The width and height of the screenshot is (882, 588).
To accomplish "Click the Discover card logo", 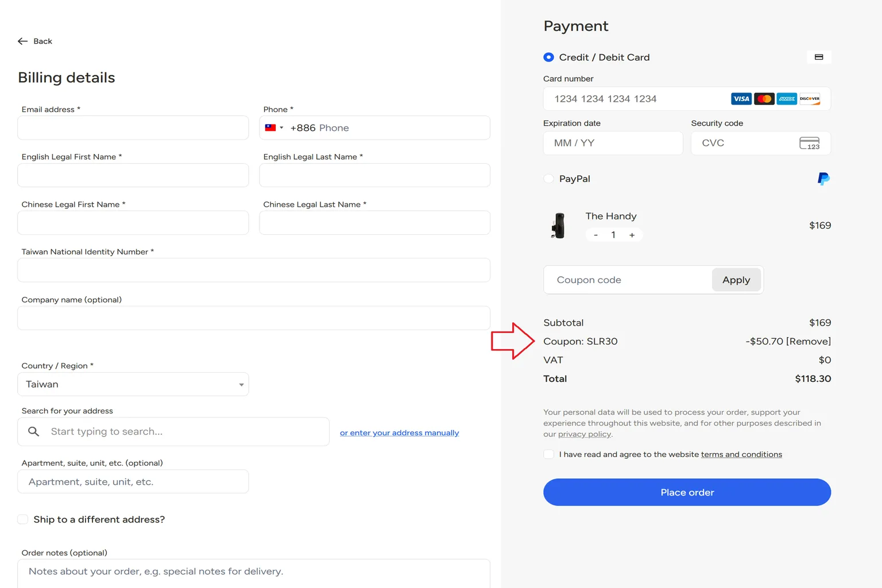I will click(810, 99).
